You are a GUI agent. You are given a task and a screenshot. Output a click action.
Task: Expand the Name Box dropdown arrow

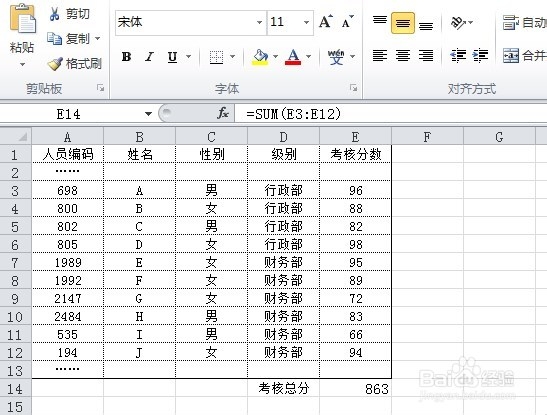coord(148,114)
